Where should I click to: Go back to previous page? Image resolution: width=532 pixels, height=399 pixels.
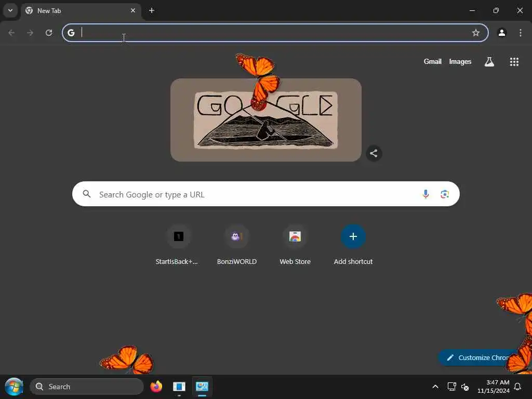11,33
